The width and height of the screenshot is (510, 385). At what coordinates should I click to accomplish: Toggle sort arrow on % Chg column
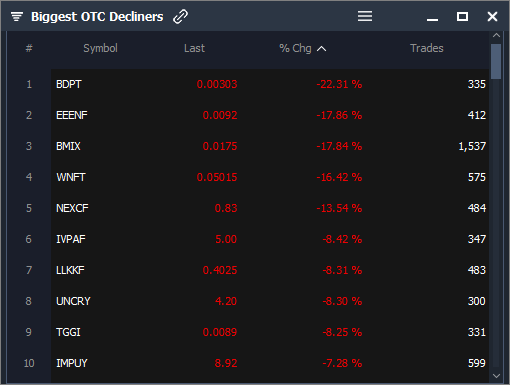pos(321,49)
